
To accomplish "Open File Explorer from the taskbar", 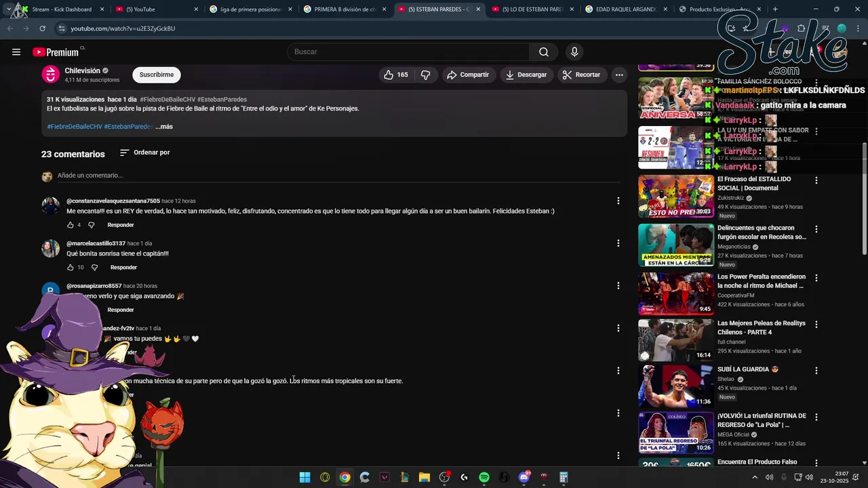I will [x=425, y=477].
